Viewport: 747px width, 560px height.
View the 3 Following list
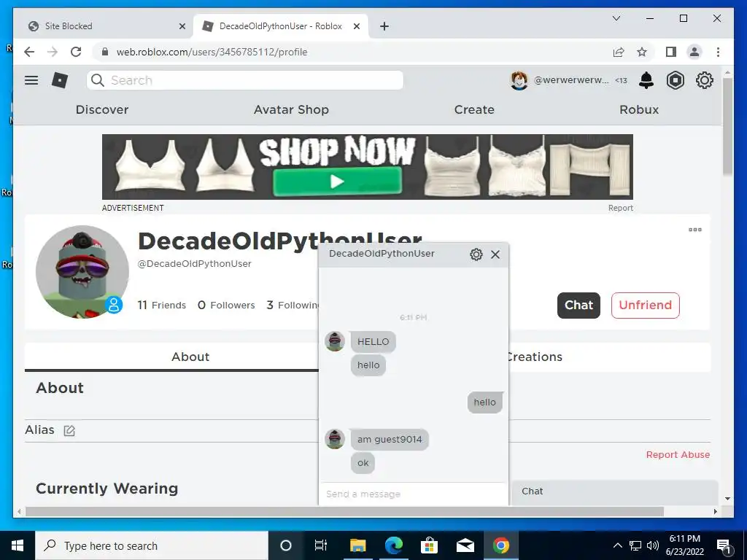coord(292,306)
